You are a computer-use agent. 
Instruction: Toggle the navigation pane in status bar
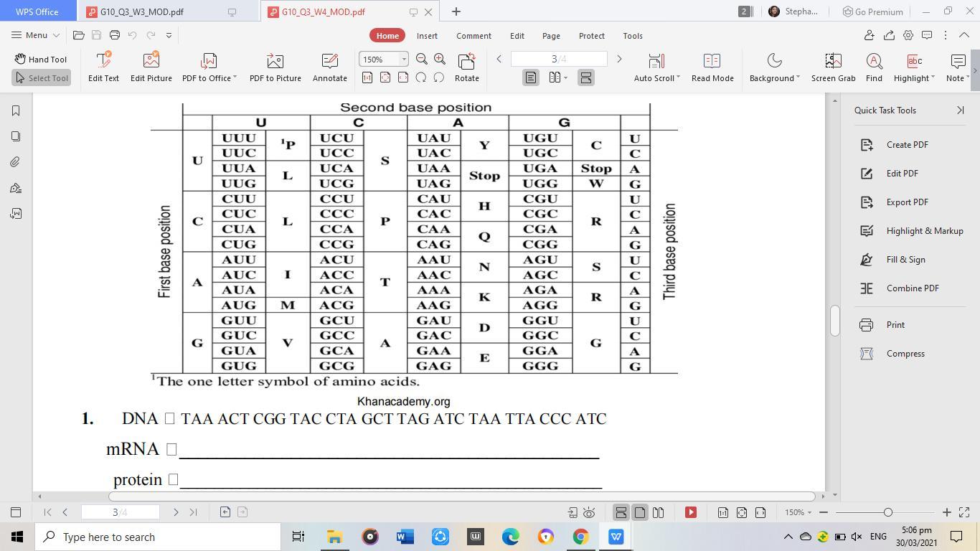coord(16,512)
